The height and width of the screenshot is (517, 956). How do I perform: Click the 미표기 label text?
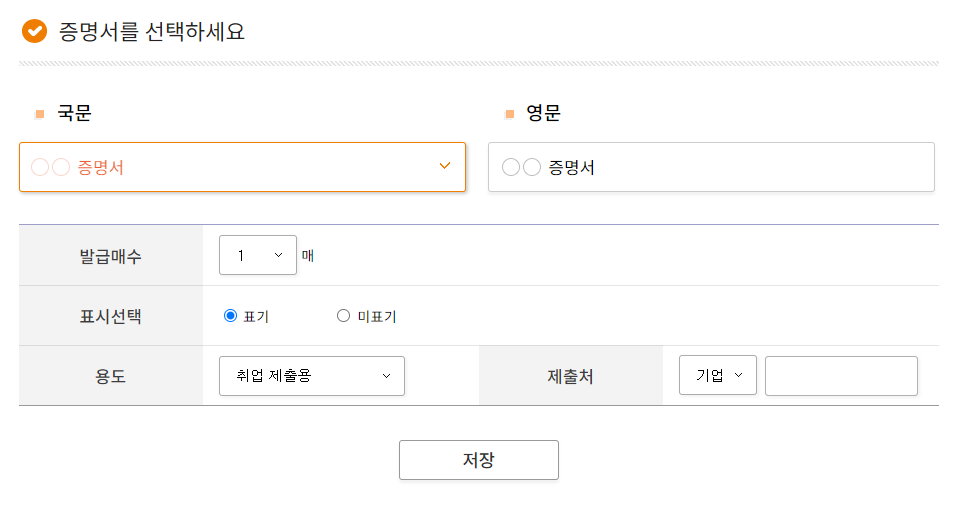[x=377, y=316]
